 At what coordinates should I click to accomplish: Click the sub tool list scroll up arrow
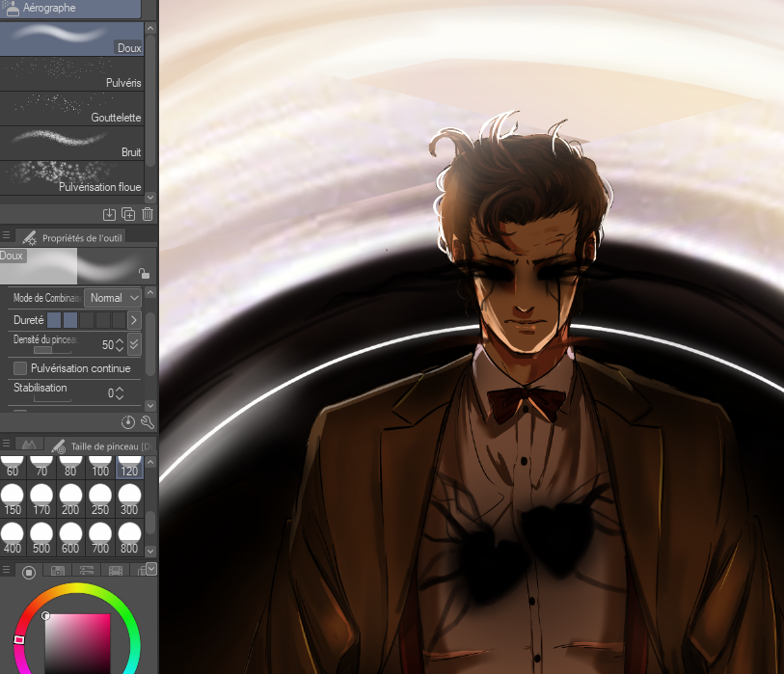[150, 29]
